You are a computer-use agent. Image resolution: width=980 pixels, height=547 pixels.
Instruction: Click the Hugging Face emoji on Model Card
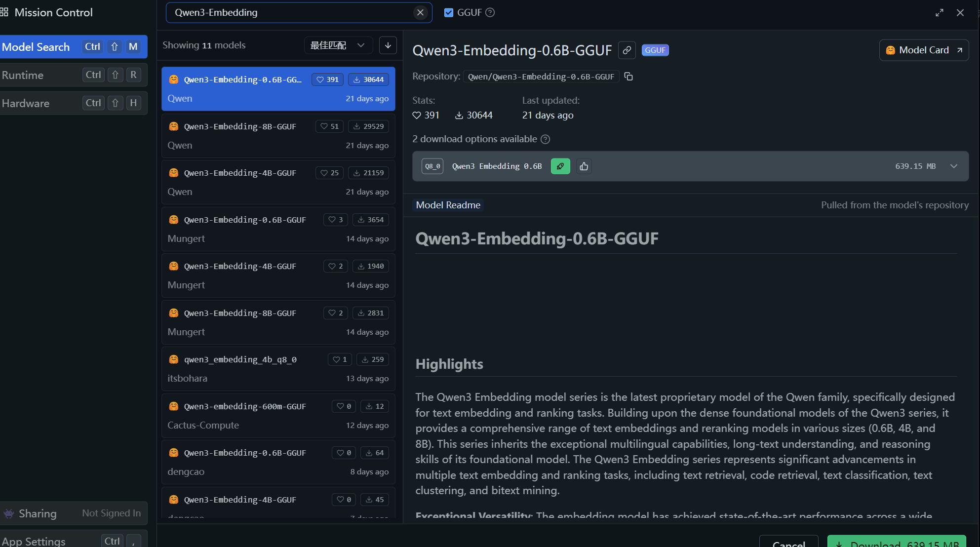point(891,50)
